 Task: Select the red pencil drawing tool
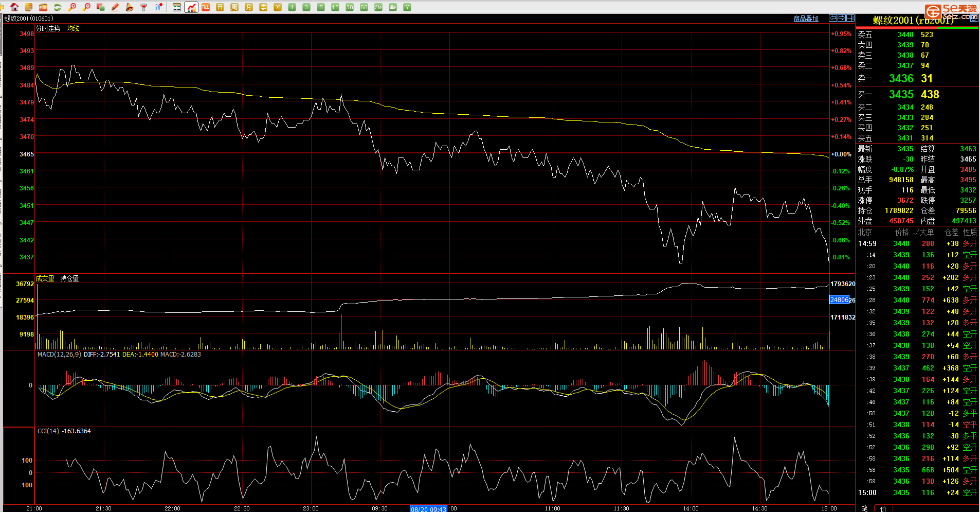click(115, 7)
